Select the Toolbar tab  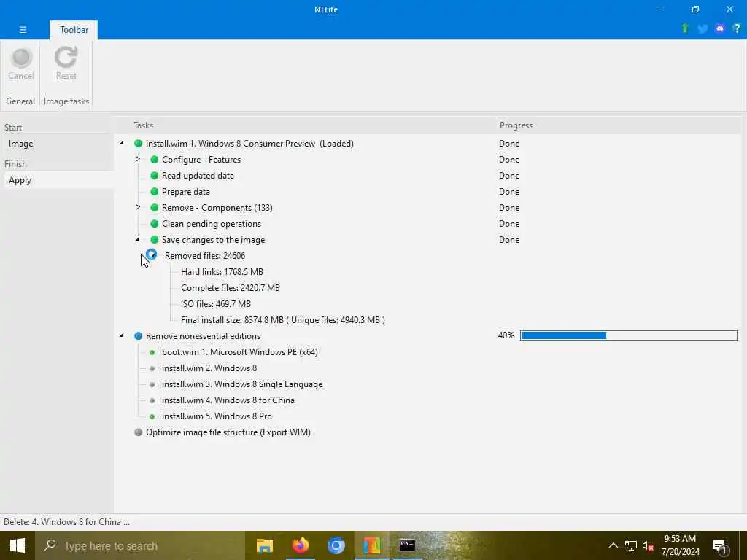(74, 29)
